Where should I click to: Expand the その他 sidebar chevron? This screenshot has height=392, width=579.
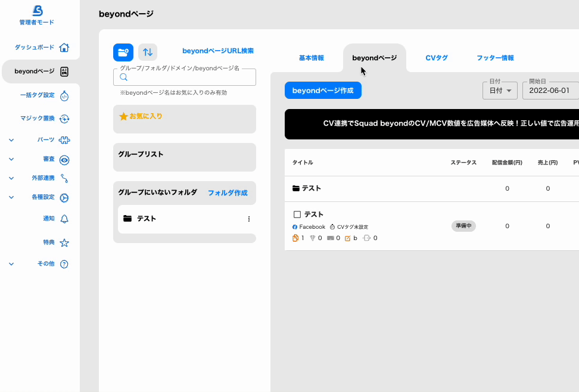point(11,264)
